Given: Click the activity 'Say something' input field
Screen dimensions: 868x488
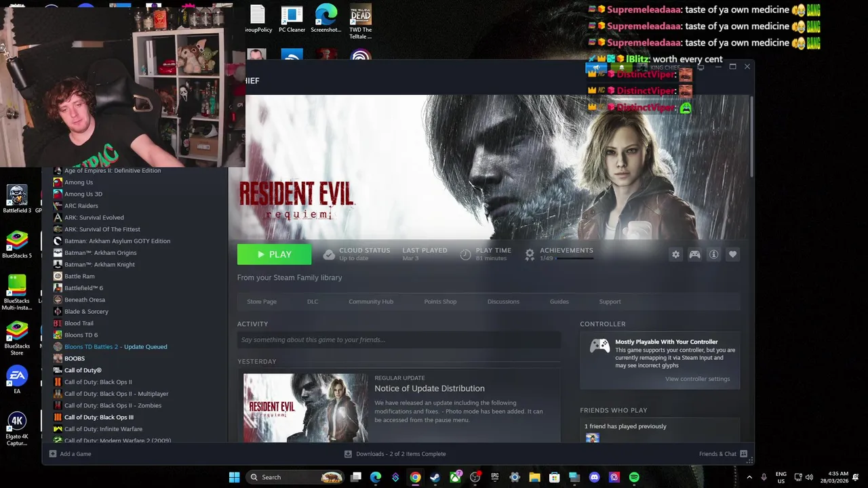Looking at the screenshot, I should click(399, 340).
